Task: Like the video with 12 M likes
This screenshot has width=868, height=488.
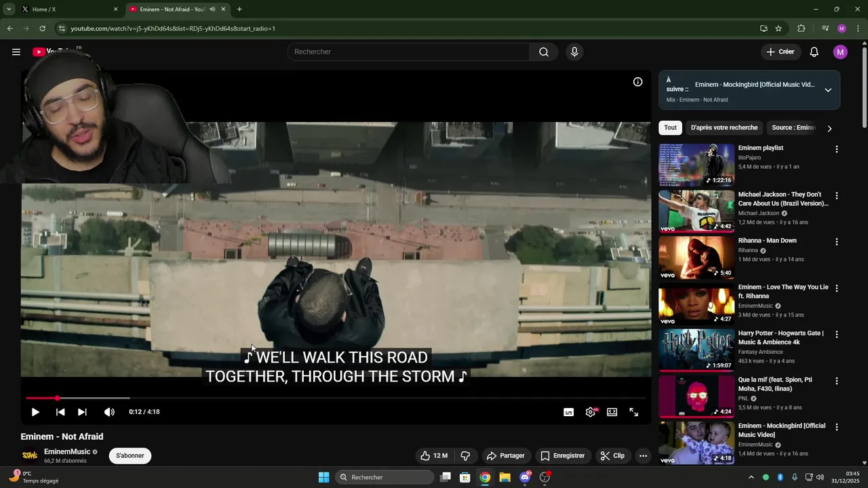Action: (x=434, y=456)
